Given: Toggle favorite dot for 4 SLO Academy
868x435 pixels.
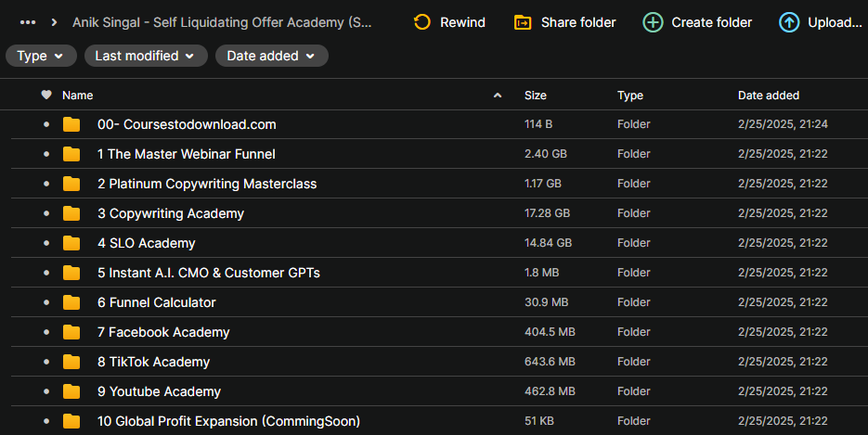Looking at the screenshot, I should tap(46, 243).
